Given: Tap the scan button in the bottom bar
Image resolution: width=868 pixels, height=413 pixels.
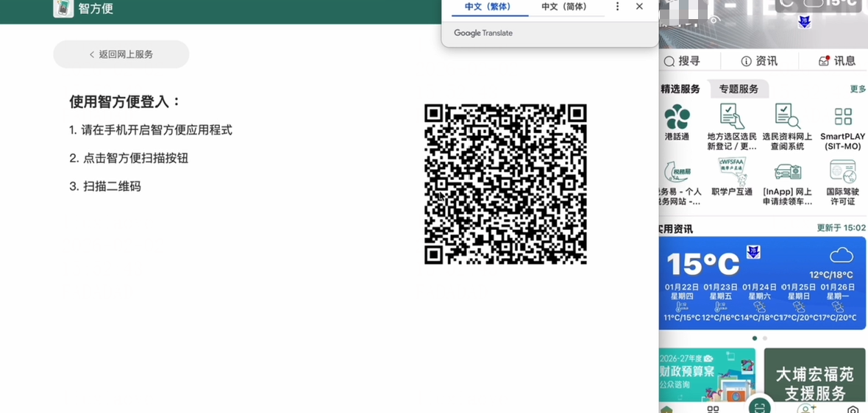Looking at the screenshot, I should (759, 405).
